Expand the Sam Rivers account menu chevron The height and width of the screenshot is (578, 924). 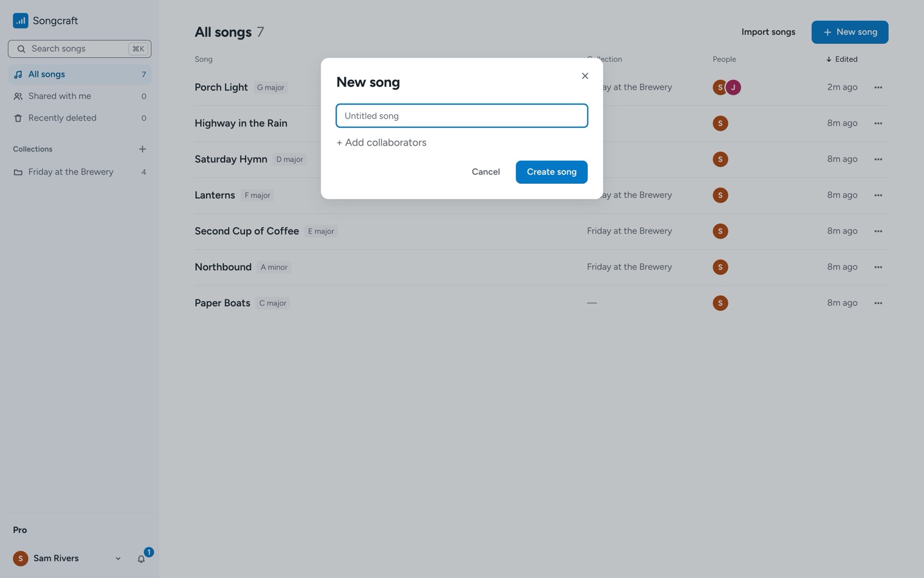tap(118, 558)
